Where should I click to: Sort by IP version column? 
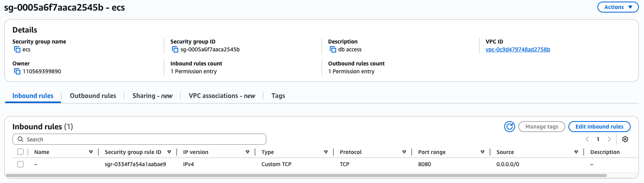(x=248, y=152)
